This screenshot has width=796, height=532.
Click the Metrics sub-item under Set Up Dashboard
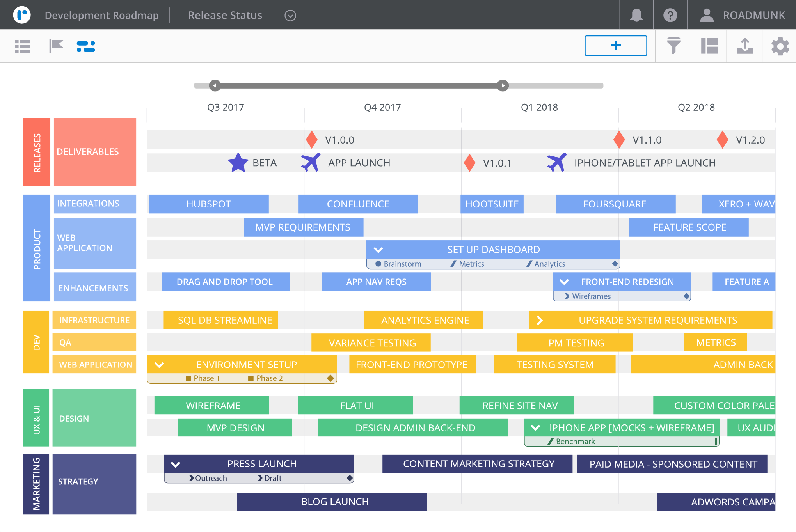(467, 264)
